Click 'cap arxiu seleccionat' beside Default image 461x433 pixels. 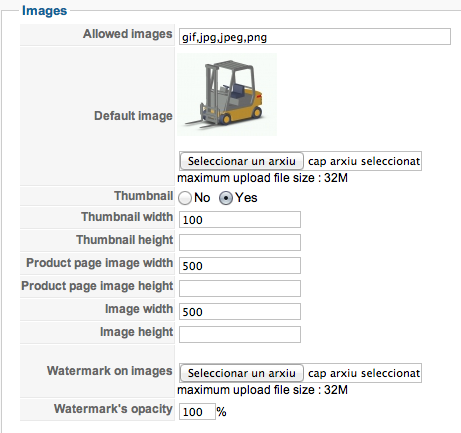[364, 161]
